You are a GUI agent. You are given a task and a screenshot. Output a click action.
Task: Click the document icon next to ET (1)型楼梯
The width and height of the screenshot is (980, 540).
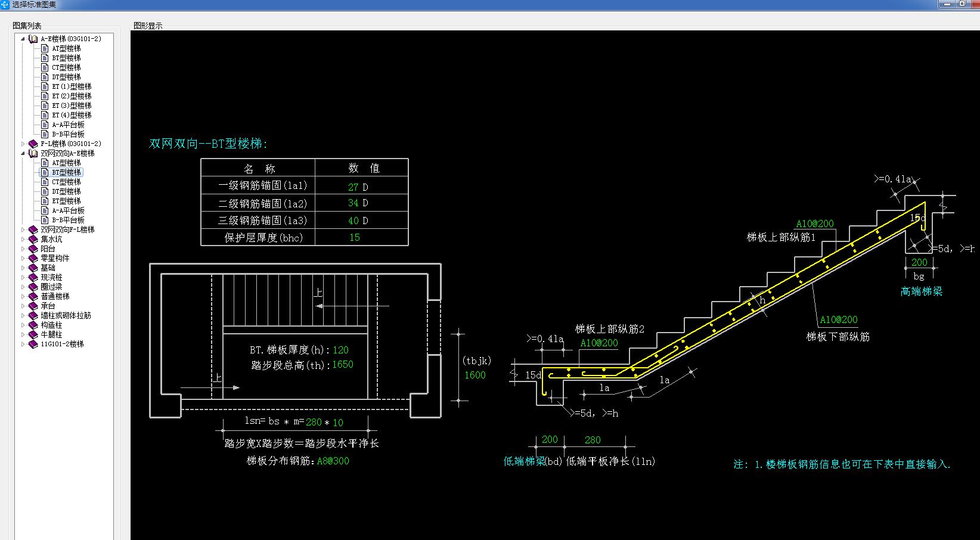point(45,86)
